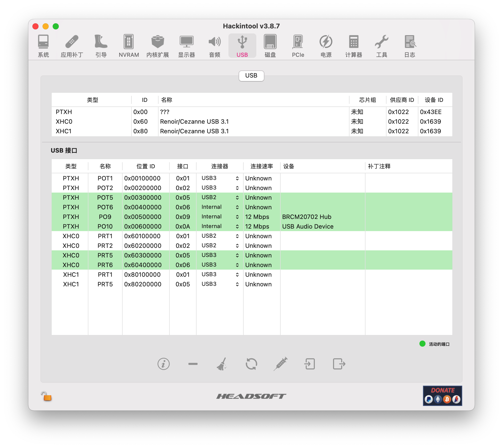Open the 磁盘 disk toolbar tab

click(x=270, y=46)
